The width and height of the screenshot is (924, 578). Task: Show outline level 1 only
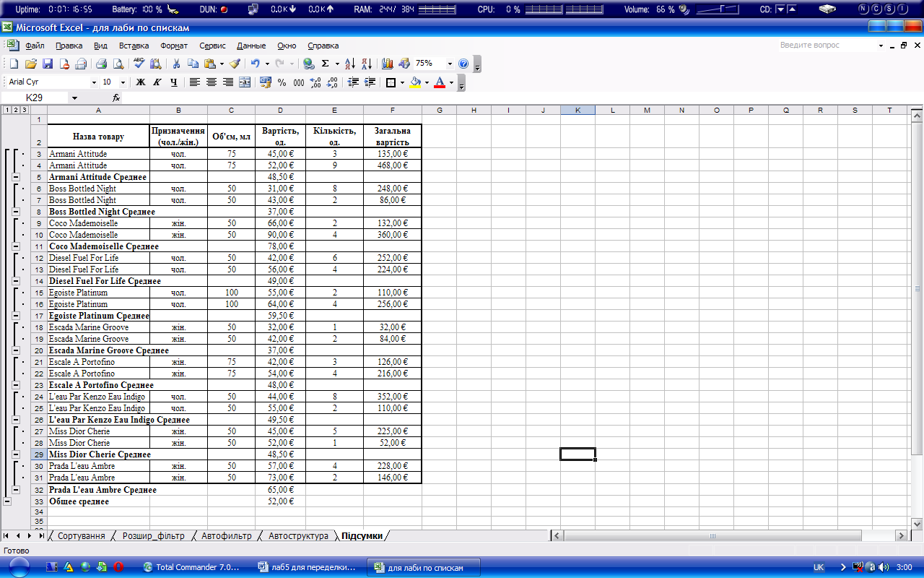pyautogui.click(x=6, y=110)
